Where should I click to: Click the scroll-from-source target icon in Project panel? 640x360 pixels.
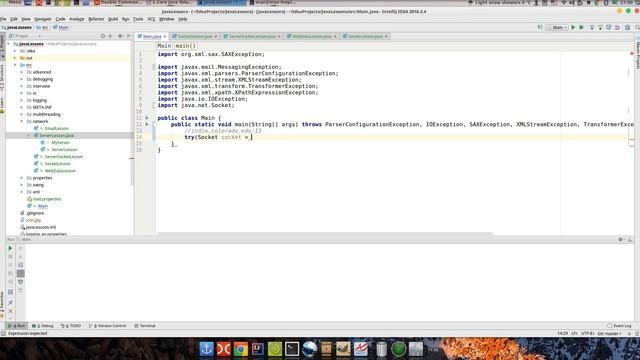coord(103,36)
